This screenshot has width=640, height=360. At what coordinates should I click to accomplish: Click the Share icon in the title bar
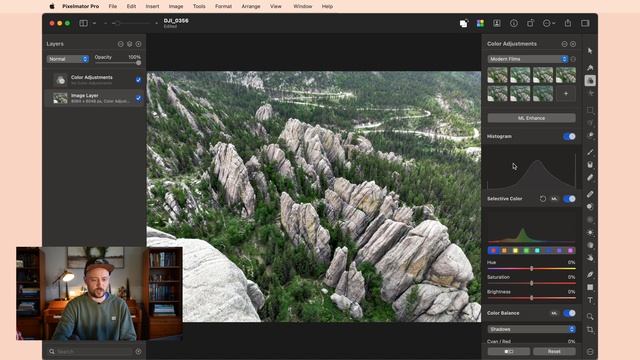point(568,23)
